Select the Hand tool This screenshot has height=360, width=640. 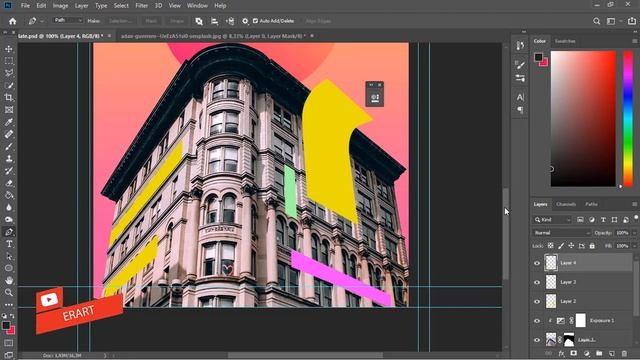pos(9,280)
